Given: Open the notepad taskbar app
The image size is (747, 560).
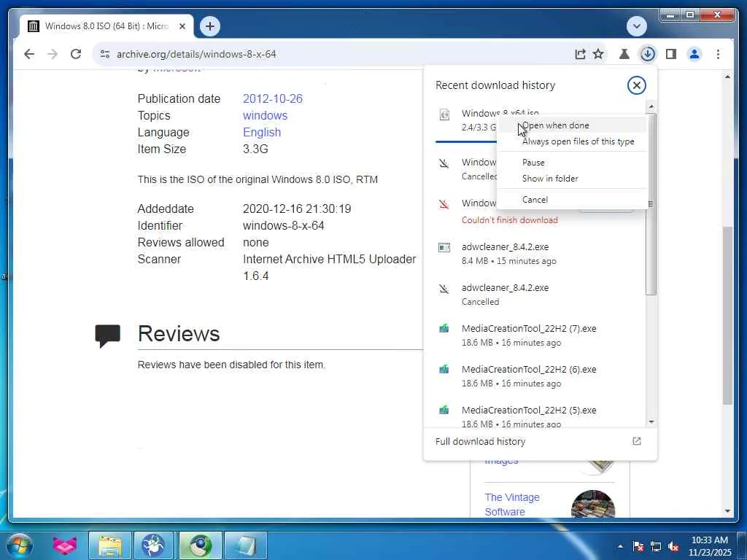Looking at the screenshot, I should (x=245, y=545).
